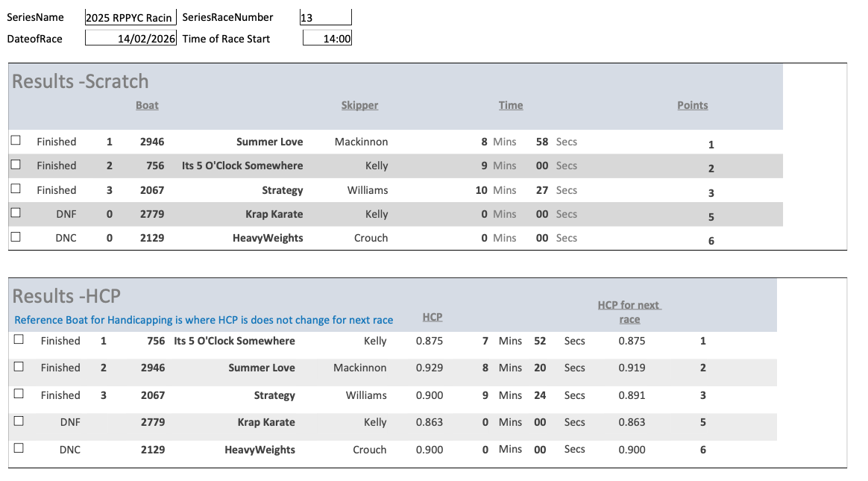The image size is (868, 481).
Task: Click the Points column header
Action: pyautogui.click(x=692, y=105)
